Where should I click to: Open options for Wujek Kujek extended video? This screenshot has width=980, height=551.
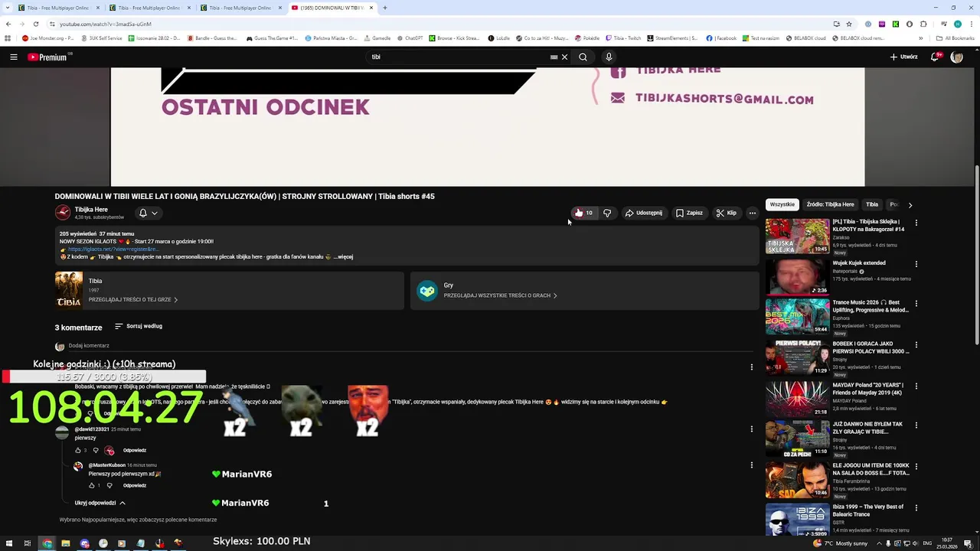tap(916, 264)
